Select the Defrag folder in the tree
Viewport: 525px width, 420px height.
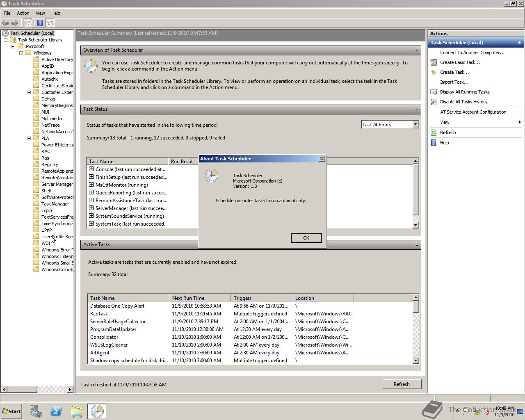[48, 99]
